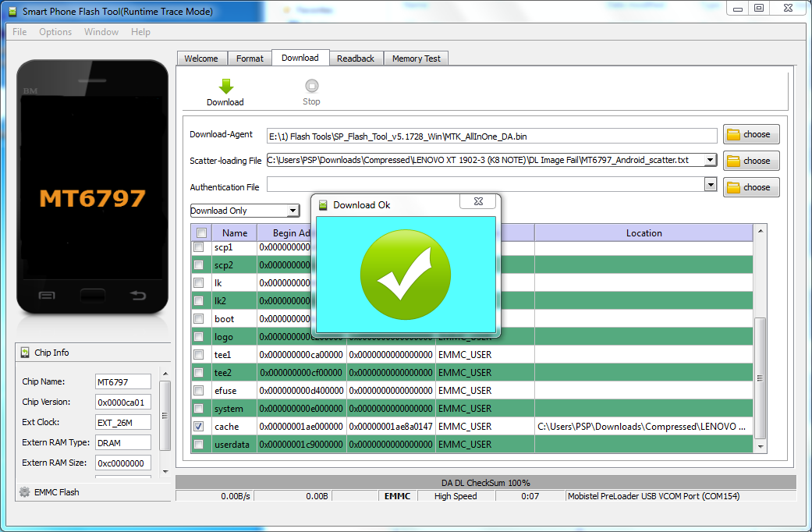The height and width of the screenshot is (532, 812).
Task: Check the tee2 partition checkbox
Action: (198, 372)
